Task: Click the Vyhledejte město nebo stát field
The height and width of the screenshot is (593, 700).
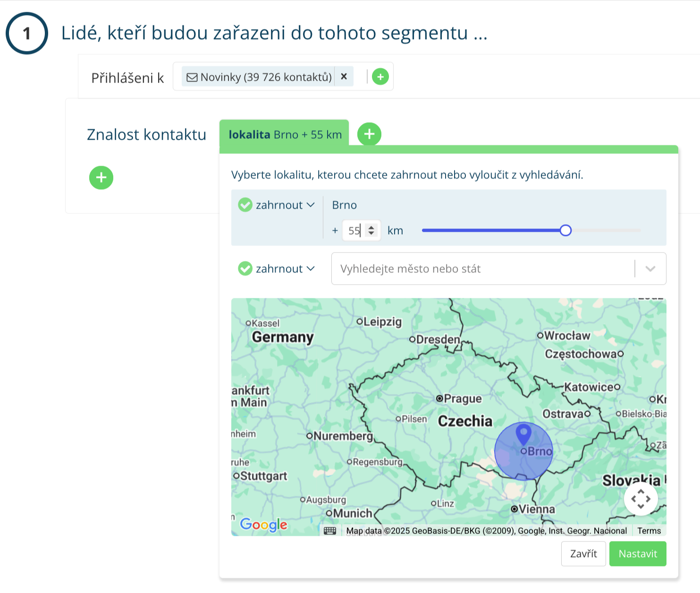Action: pos(481,269)
